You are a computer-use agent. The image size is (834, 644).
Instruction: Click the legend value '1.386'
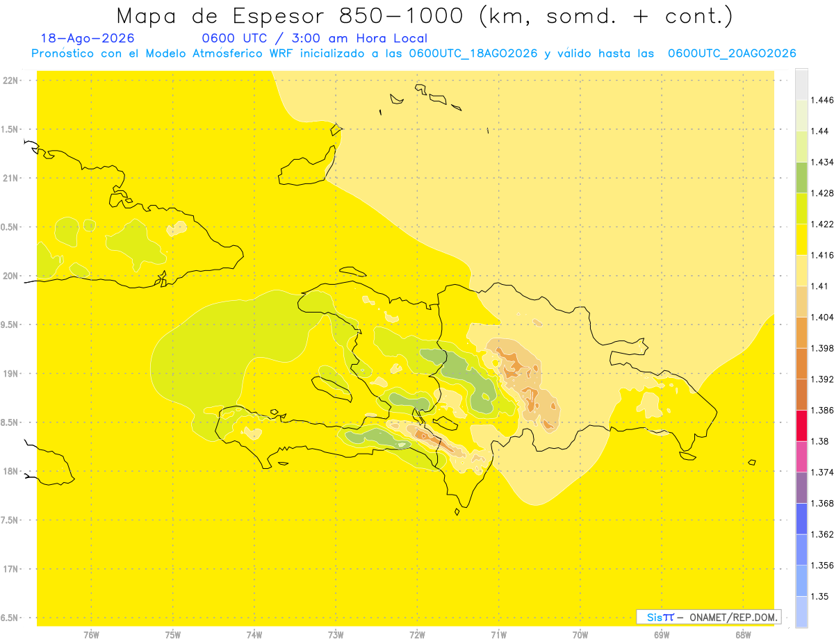[x=822, y=411]
